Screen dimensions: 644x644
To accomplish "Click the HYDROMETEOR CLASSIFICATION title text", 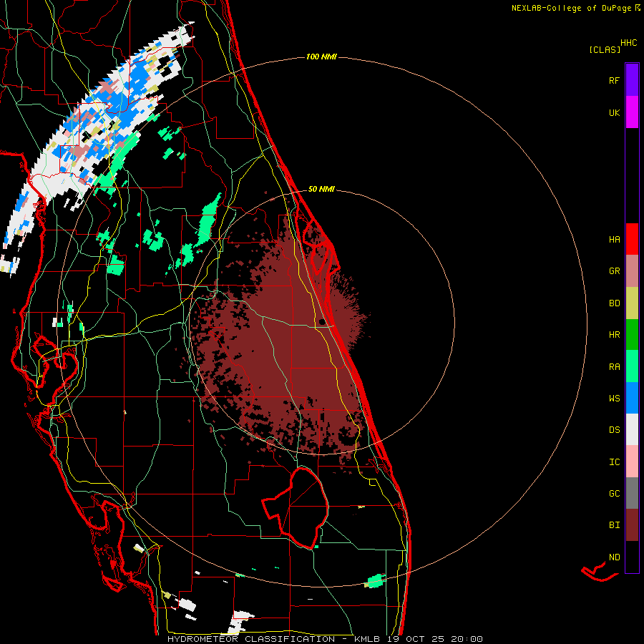I will (251, 639).
